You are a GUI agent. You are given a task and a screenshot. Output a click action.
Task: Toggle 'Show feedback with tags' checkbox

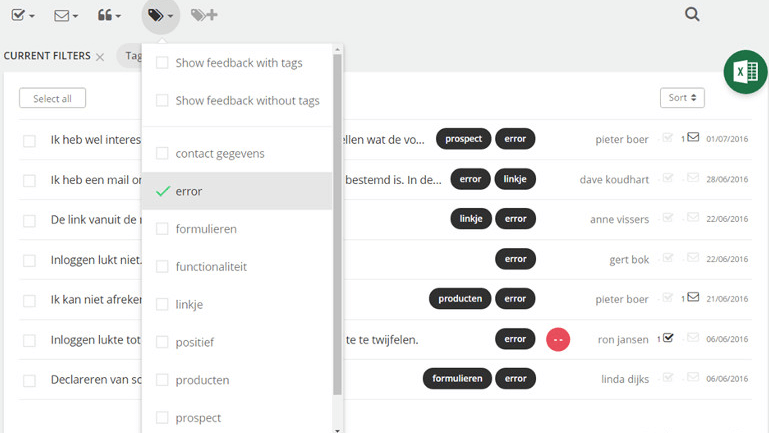(162, 63)
